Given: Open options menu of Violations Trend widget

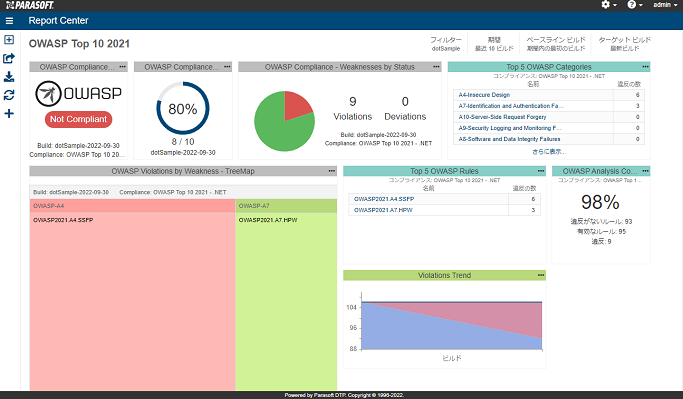Looking at the screenshot, I should [x=541, y=275].
